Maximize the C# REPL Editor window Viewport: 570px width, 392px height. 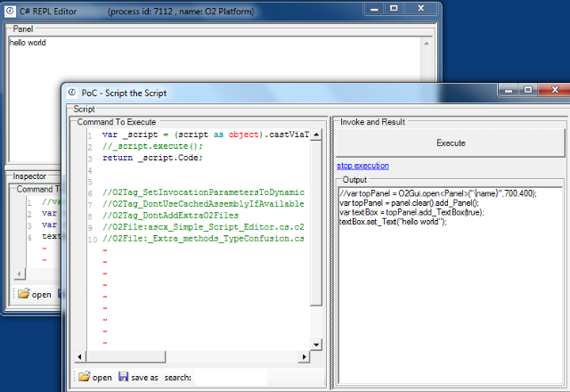click(x=394, y=8)
